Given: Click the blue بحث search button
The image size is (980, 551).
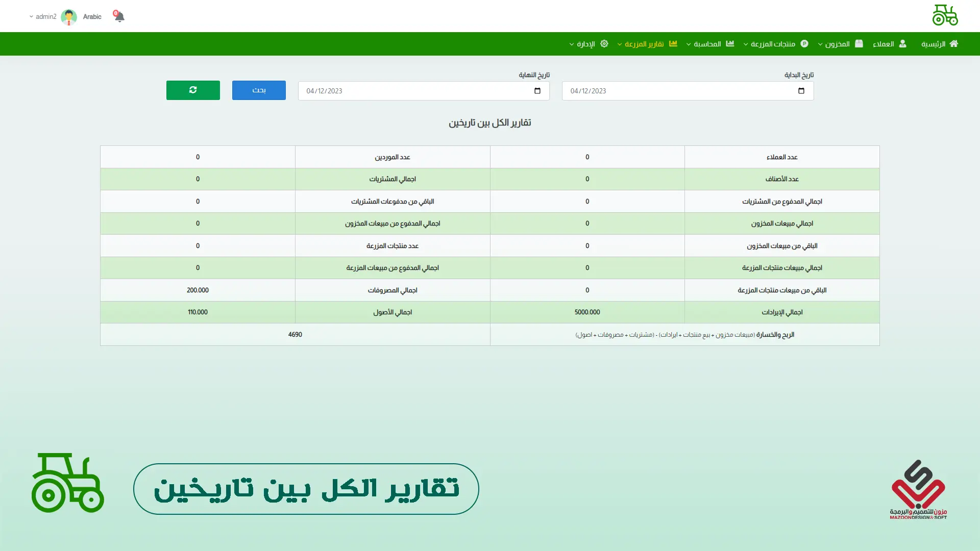Looking at the screenshot, I should (259, 90).
